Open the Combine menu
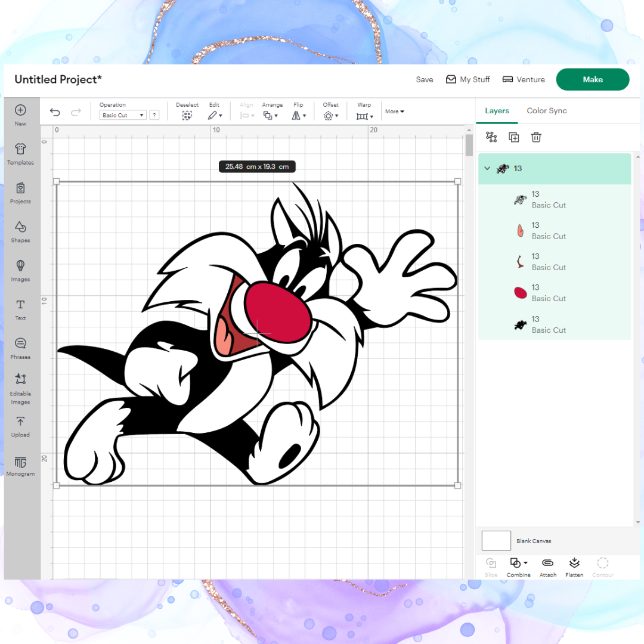The height and width of the screenshot is (644, 644). (x=519, y=568)
